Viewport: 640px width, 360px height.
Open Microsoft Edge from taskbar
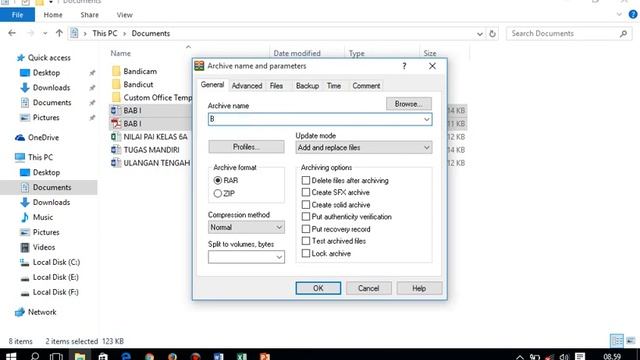tap(126, 356)
